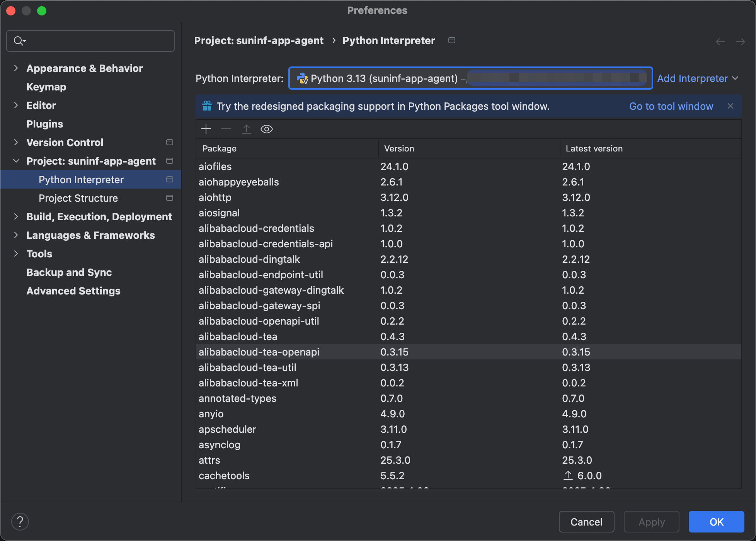This screenshot has height=541, width=756.
Task: Expand Languages & Frameworks section
Action: click(x=16, y=235)
